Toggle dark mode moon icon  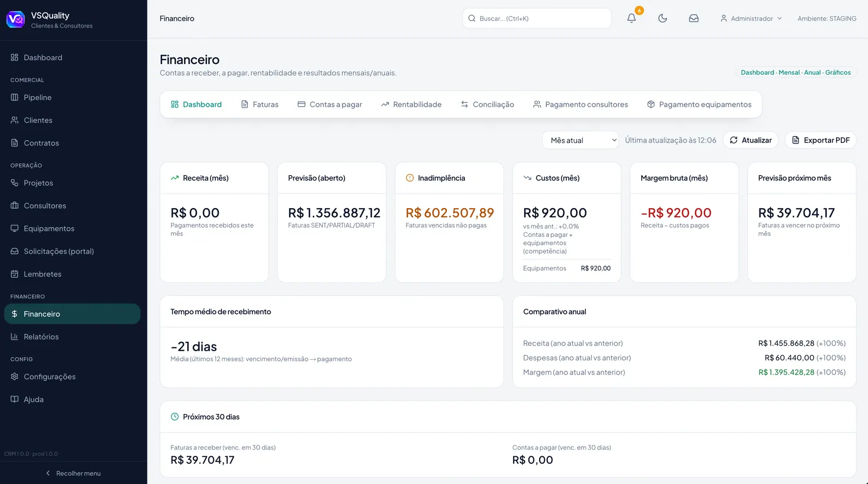662,18
